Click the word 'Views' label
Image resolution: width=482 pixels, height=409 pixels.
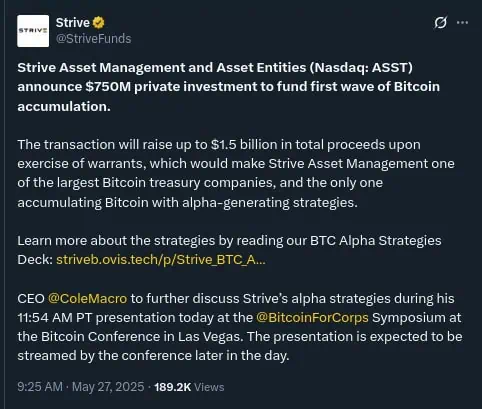(x=209, y=387)
